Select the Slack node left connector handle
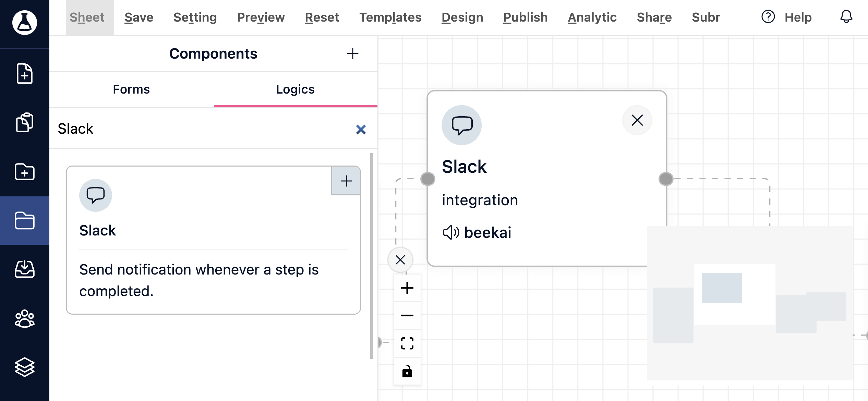Image resolution: width=868 pixels, height=401 pixels. [427, 179]
